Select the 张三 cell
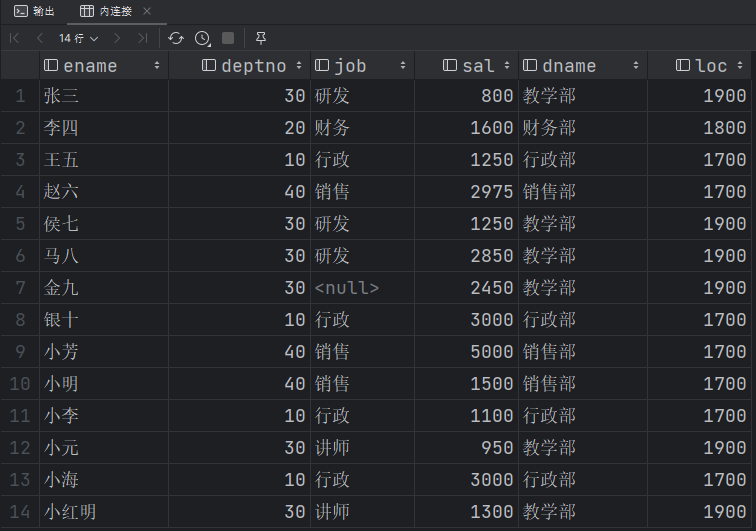Screen dimensions: 756x531 click(x=104, y=95)
